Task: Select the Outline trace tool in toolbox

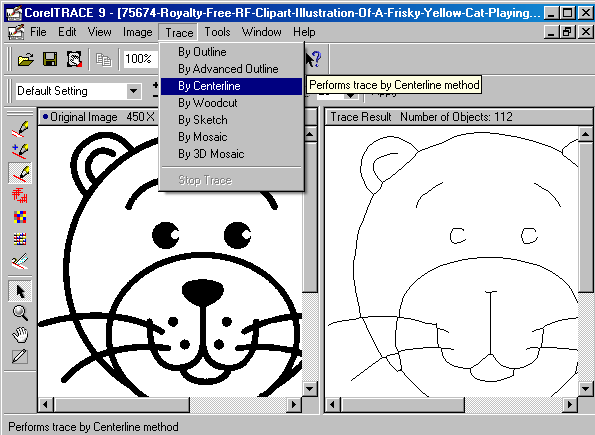Action: point(20,129)
